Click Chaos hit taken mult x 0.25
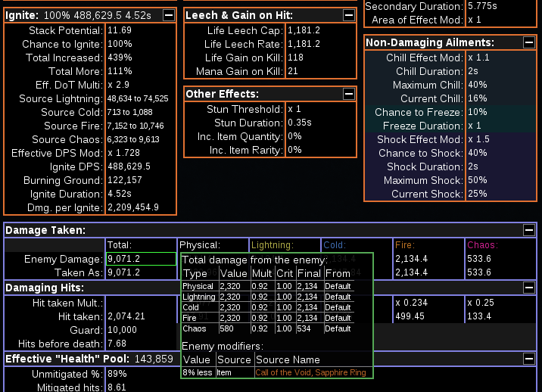 (x=481, y=303)
